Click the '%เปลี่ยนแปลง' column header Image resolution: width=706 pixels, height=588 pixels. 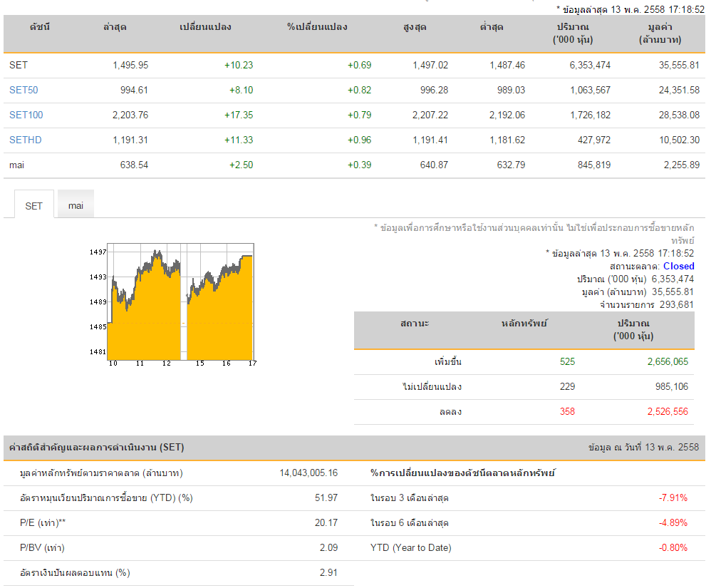click(x=318, y=27)
